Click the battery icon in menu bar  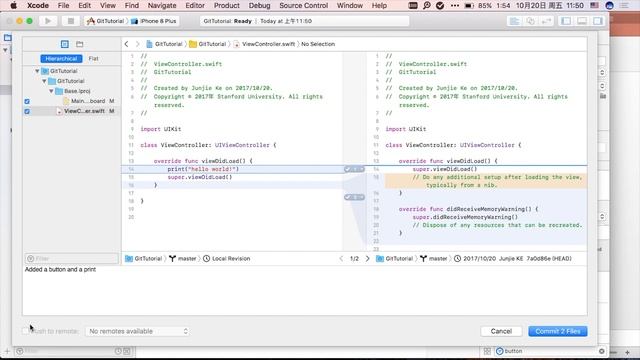[469, 5]
